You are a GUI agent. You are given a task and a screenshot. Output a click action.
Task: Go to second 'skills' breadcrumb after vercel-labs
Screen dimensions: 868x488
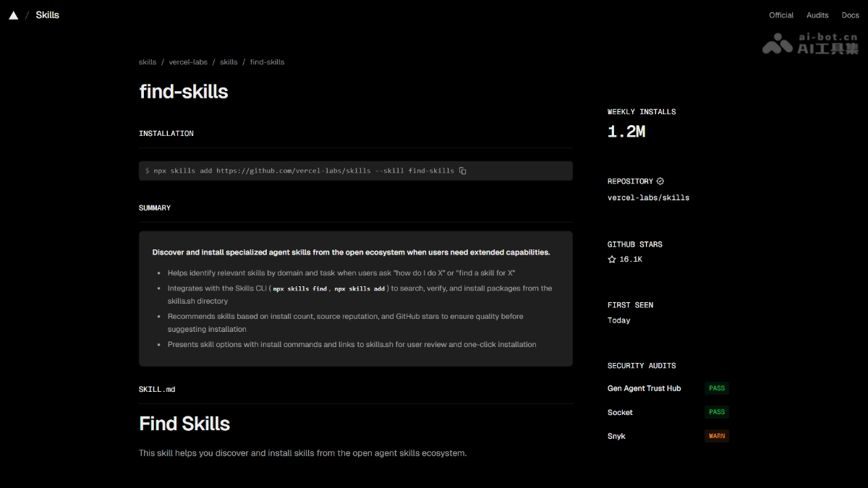click(229, 62)
